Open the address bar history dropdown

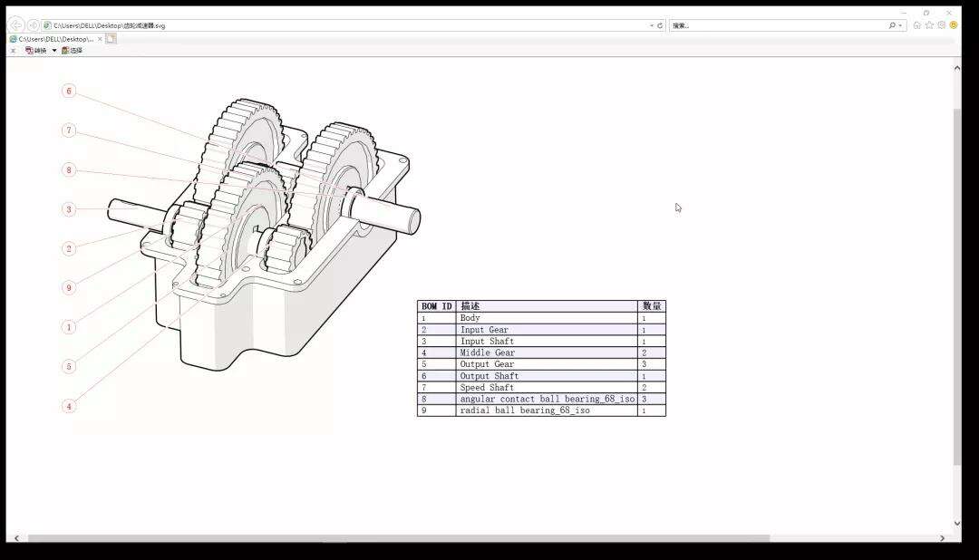[651, 25]
